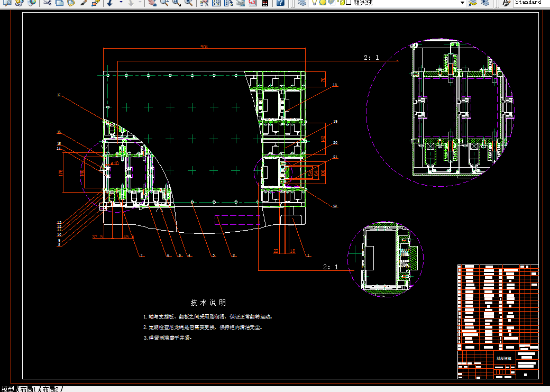This screenshot has height=392, width=550.
Task: Open the DesignCenter icon
Action: click(x=216, y=3)
